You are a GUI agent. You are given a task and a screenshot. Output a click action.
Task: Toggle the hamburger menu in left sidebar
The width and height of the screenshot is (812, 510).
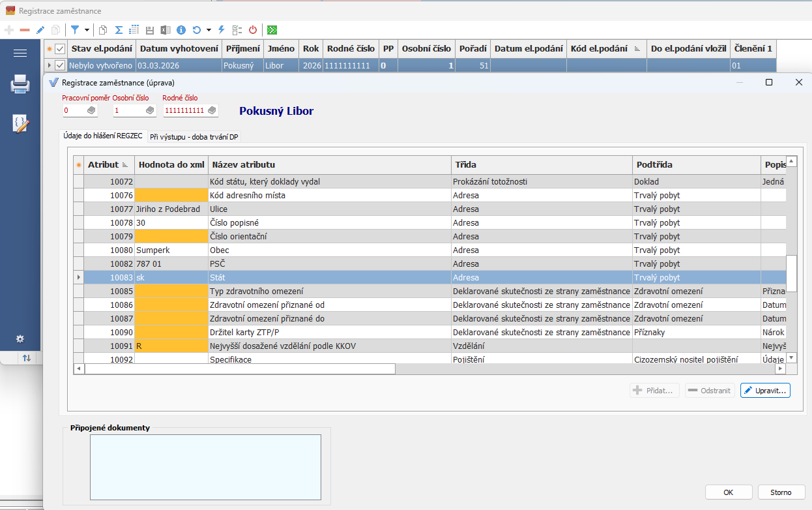point(20,53)
